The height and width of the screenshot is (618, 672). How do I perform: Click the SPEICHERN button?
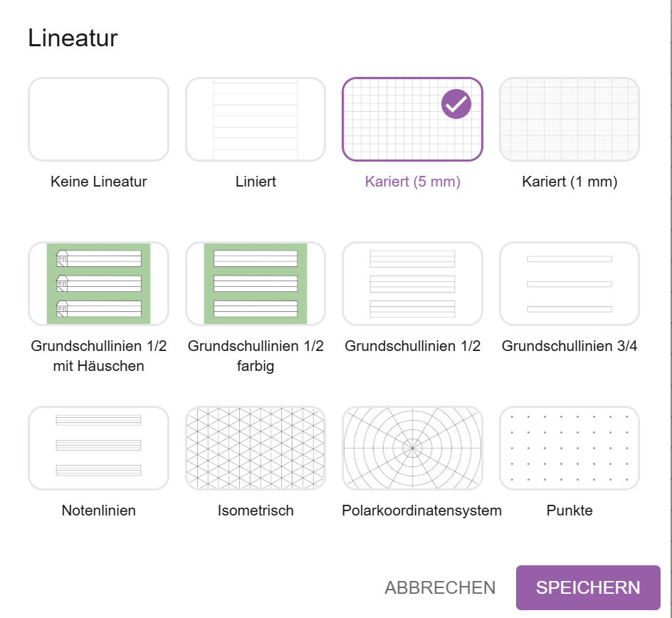[x=588, y=587]
